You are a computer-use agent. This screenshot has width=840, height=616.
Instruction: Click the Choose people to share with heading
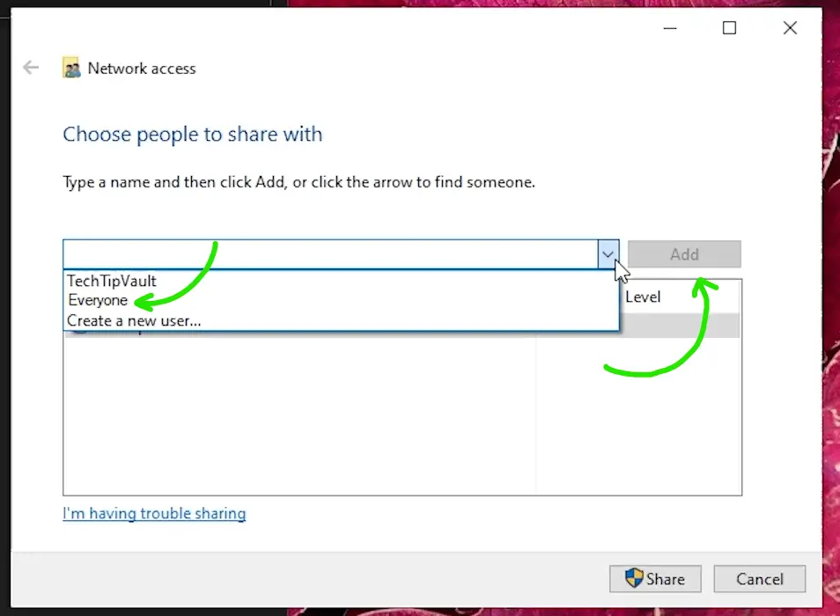(192, 135)
